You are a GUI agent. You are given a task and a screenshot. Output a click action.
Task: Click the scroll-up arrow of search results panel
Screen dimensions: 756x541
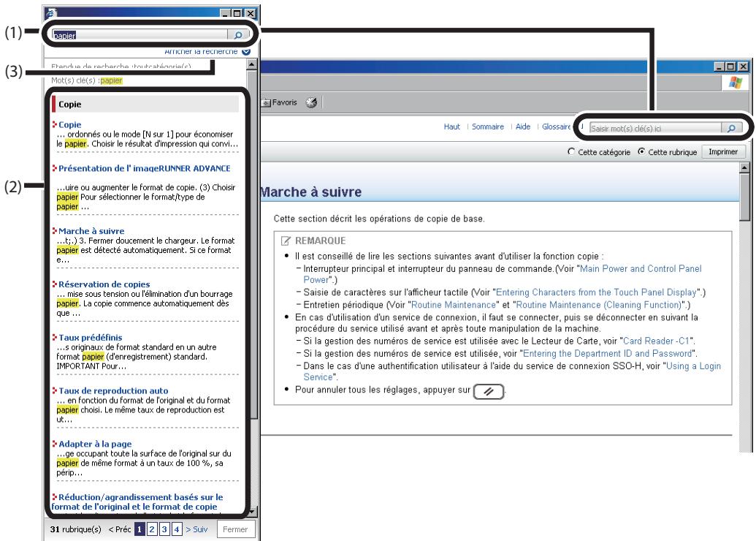(x=252, y=64)
